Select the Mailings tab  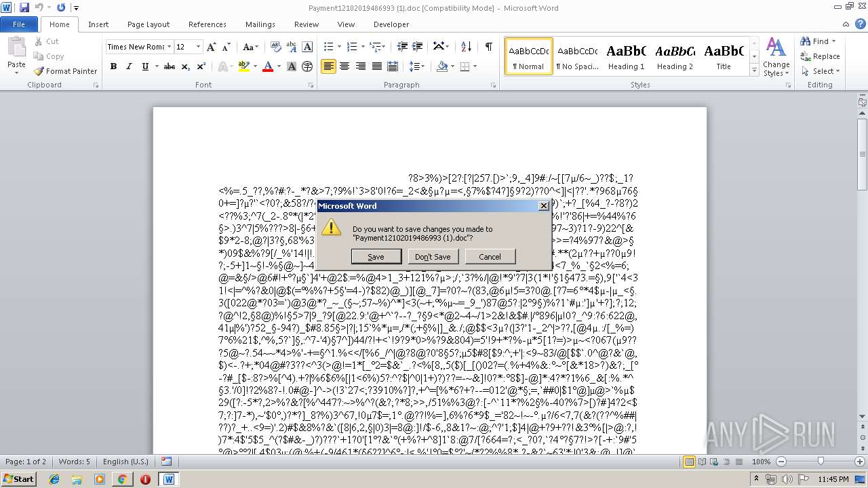pos(260,24)
